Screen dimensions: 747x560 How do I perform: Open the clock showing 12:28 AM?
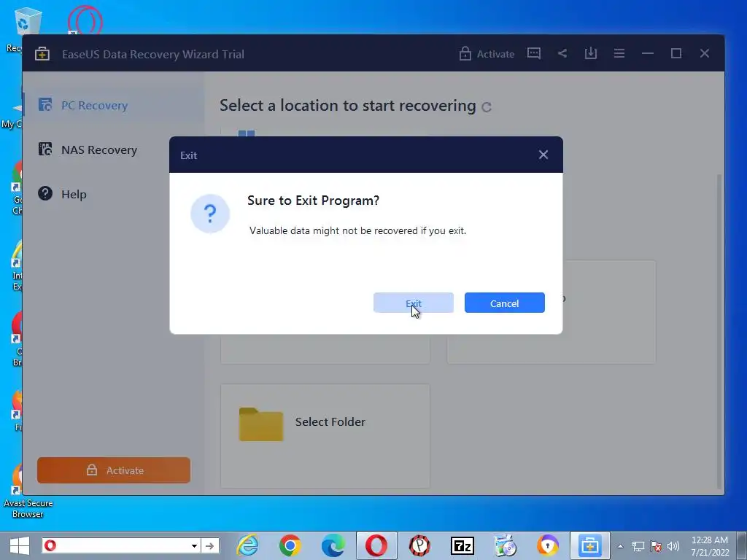pyautogui.click(x=709, y=546)
